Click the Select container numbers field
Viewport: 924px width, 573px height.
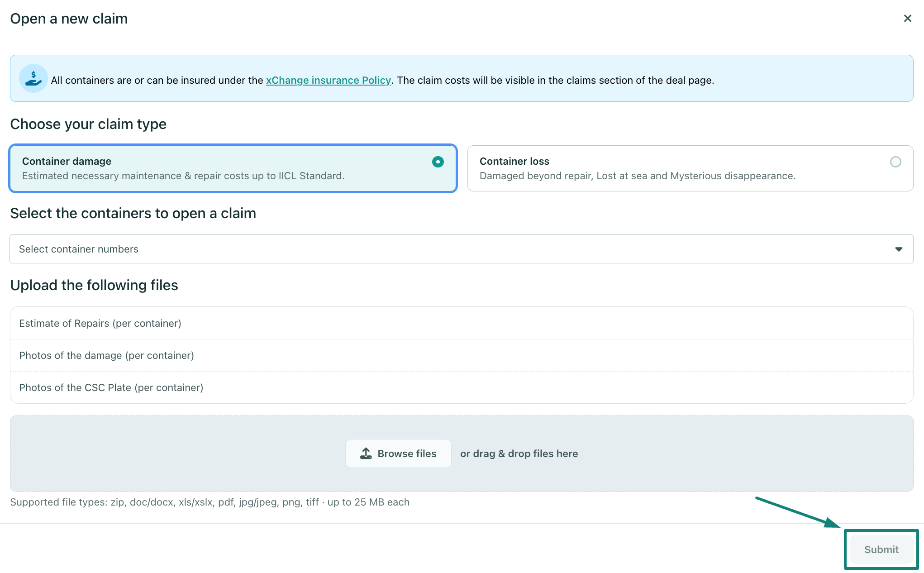click(x=452, y=249)
